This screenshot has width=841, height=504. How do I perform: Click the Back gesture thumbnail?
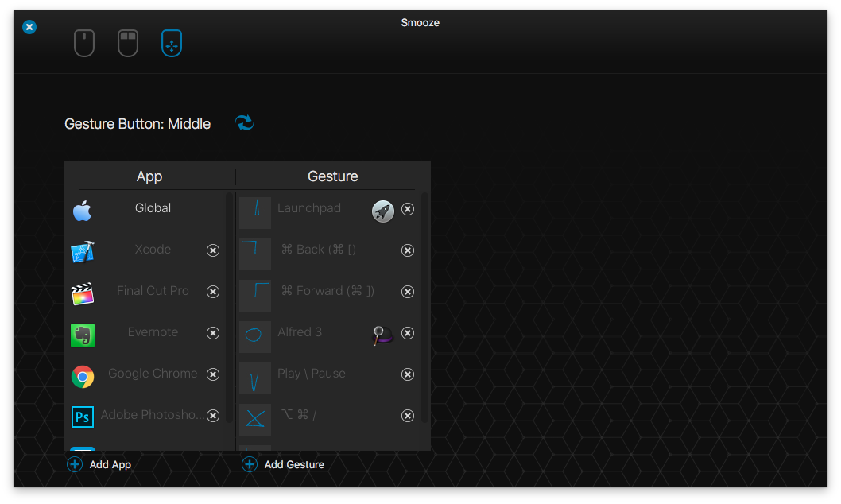click(255, 254)
